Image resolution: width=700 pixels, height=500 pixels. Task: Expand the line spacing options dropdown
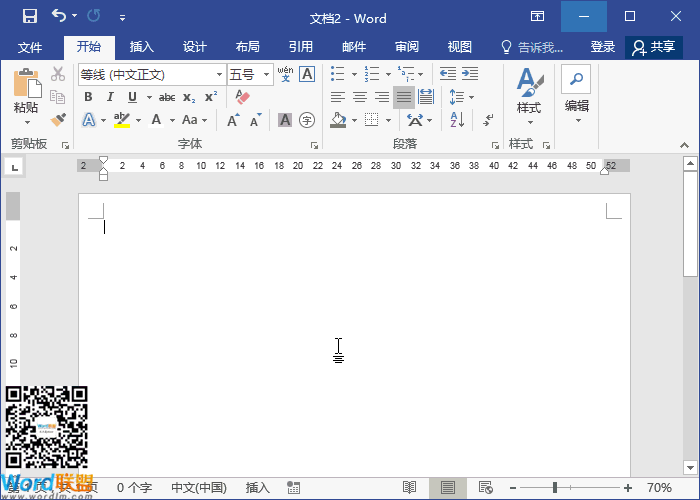point(471,97)
